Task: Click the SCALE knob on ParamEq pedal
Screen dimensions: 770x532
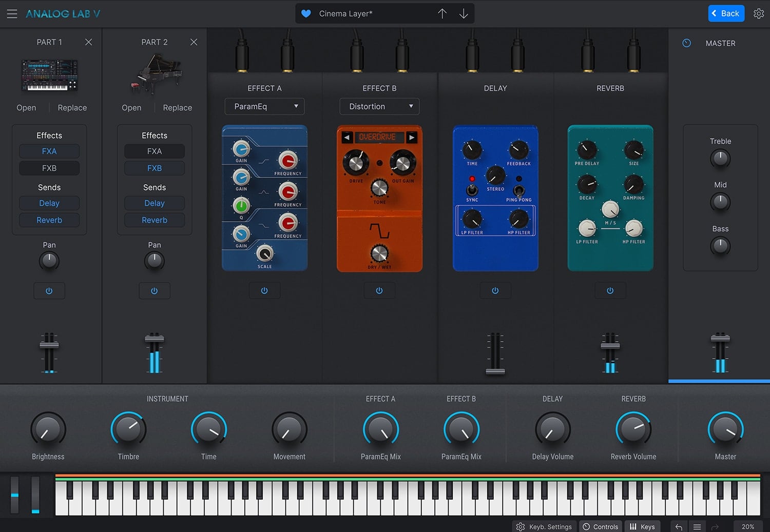Action: click(265, 253)
